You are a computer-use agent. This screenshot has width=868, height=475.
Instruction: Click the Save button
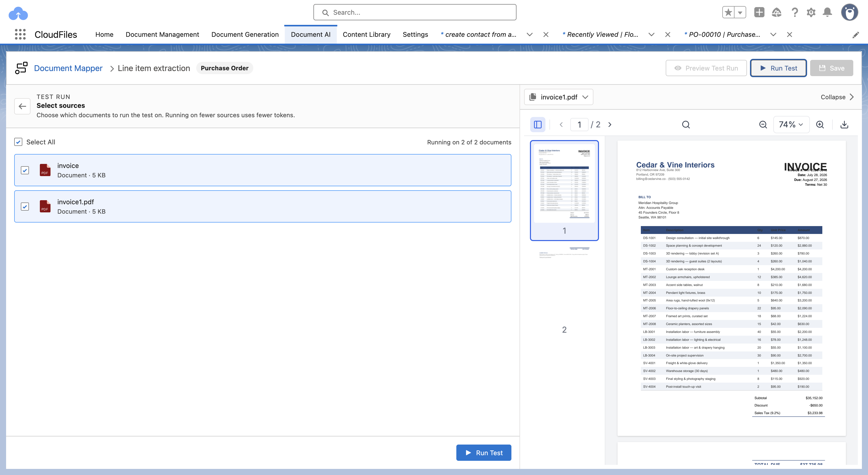coord(831,68)
